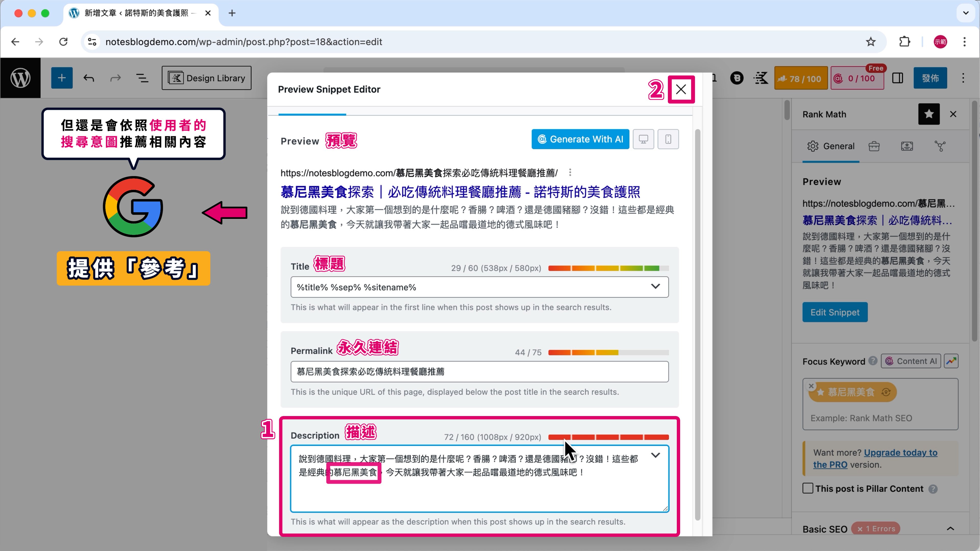Open Rank Math Schema tab icon
Screen dimensions: 980x551
coord(906,146)
